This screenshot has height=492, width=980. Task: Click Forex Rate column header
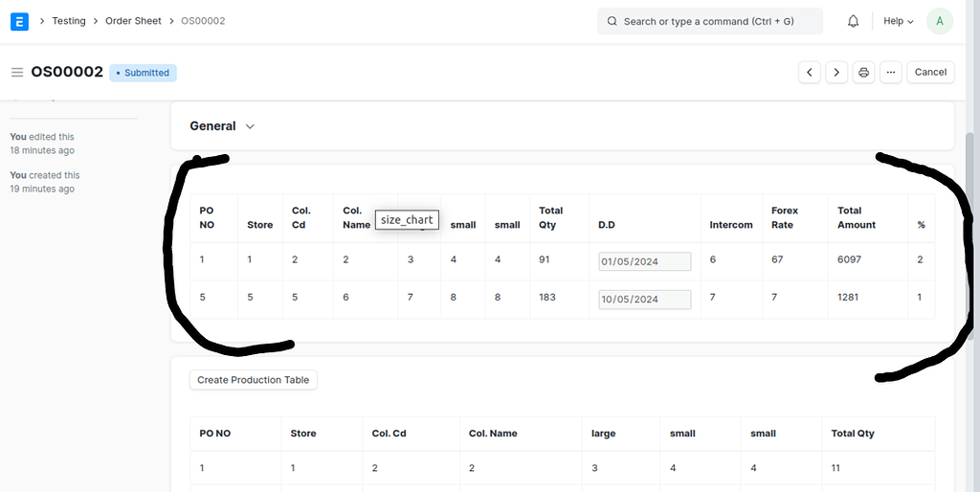785,217
